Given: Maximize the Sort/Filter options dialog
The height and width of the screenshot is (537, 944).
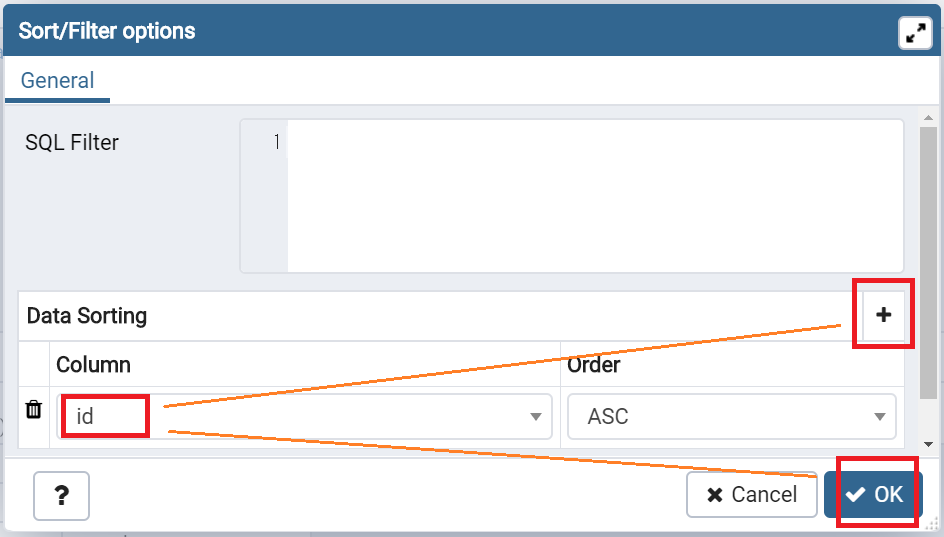Looking at the screenshot, I should pos(915,32).
